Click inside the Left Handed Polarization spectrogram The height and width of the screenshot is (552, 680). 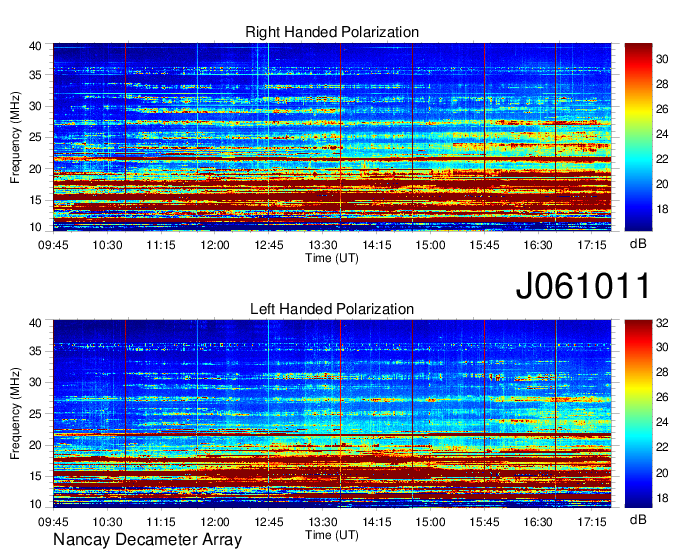coord(332,414)
